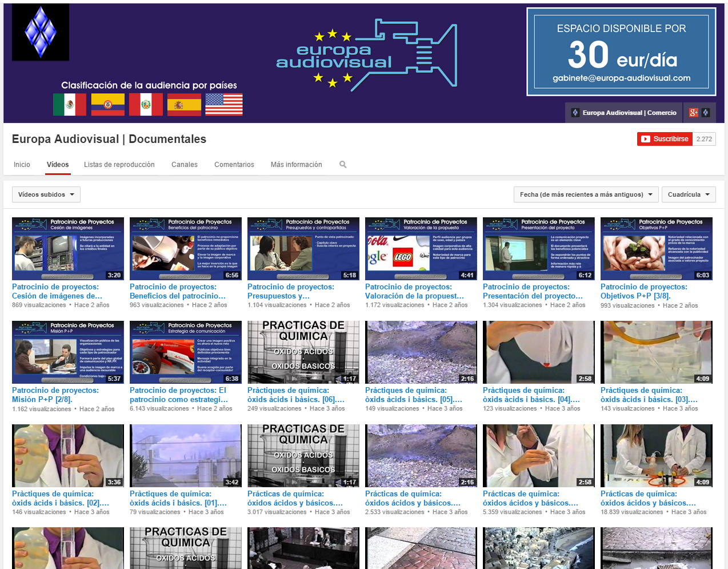Open video thumbnail above 149 visualizaciones
Image resolution: width=728 pixels, height=569 pixels.
tap(421, 352)
